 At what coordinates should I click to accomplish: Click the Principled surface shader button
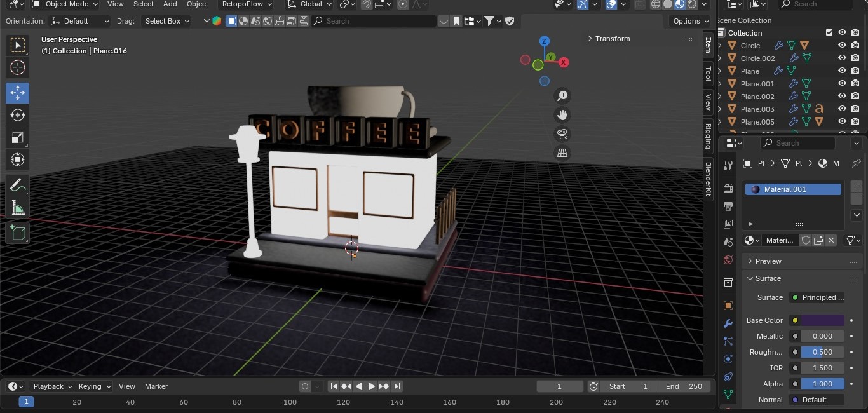pos(818,297)
